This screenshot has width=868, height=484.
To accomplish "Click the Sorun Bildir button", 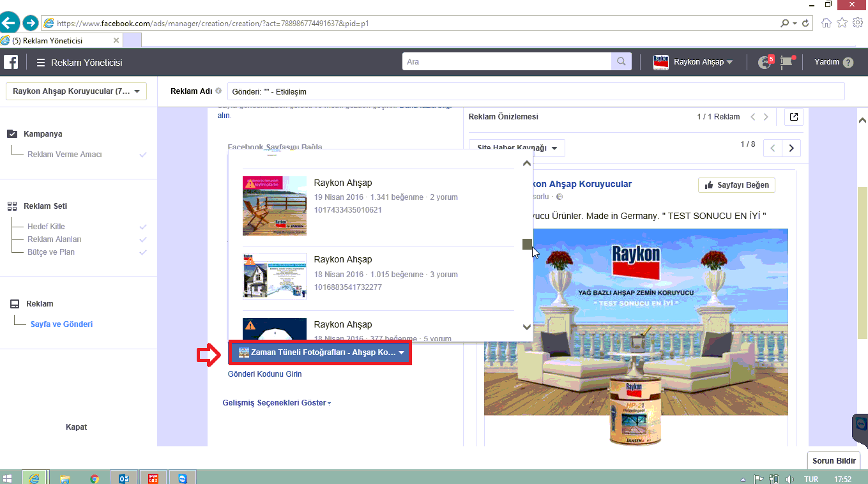I will [834, 461].
